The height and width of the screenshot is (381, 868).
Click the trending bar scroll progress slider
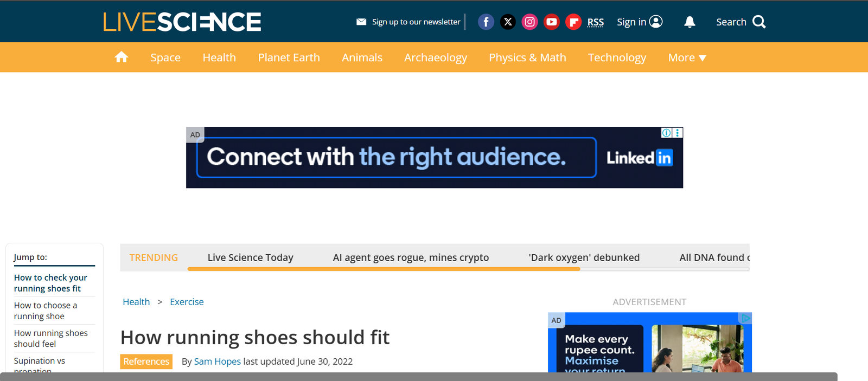384,269
